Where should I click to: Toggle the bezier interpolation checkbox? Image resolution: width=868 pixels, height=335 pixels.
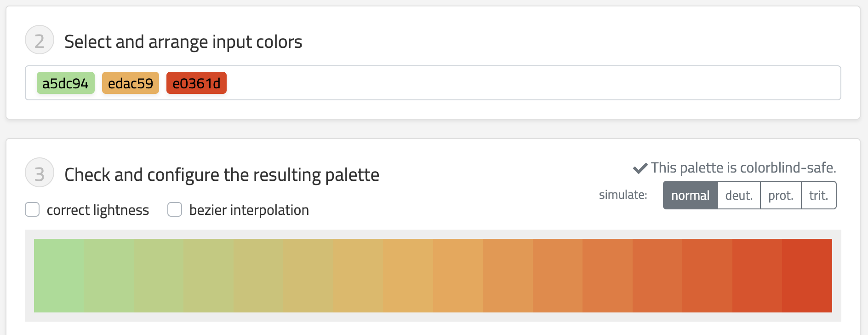point(175,209)
